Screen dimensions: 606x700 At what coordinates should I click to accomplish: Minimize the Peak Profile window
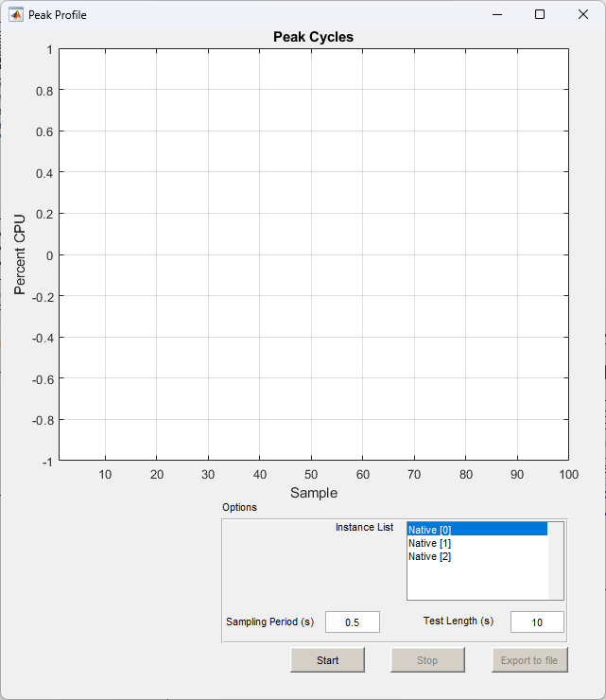click(x=496, y=14)
